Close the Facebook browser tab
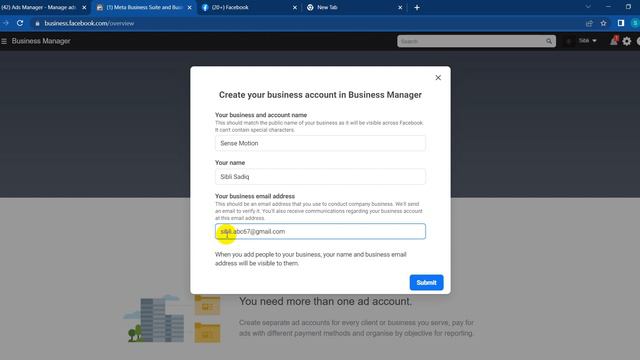This screenshot has width=640, height=360. tap(295, 7)
